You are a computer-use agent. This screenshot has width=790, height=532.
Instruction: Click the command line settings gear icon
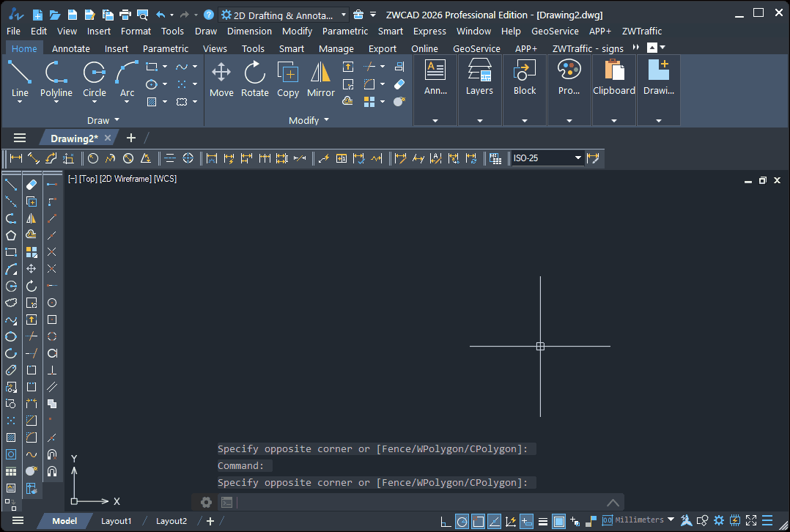[x=206, y=502]
